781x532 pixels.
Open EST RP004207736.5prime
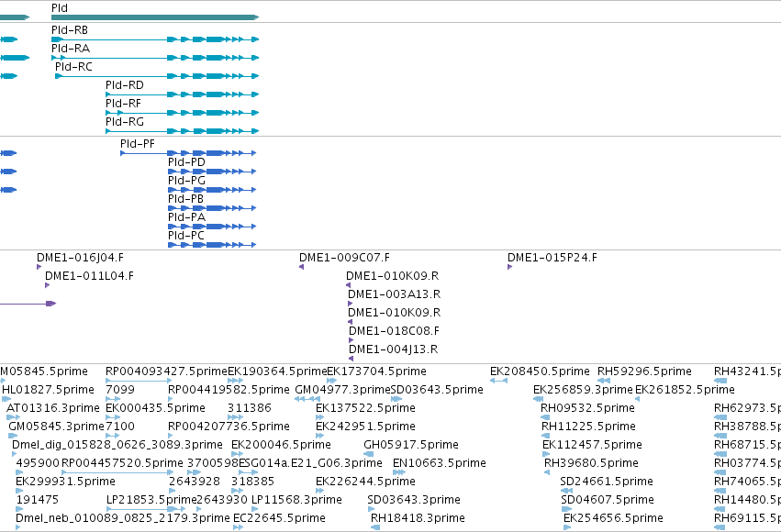click(x=229, y=427)
